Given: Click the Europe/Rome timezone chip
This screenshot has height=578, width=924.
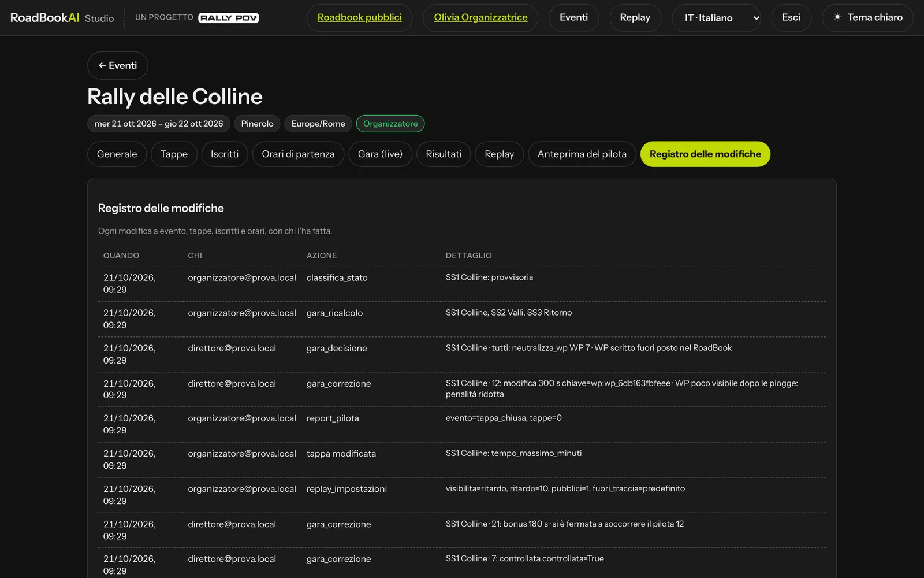Looking at the screenshot, I should coord(318,124).
